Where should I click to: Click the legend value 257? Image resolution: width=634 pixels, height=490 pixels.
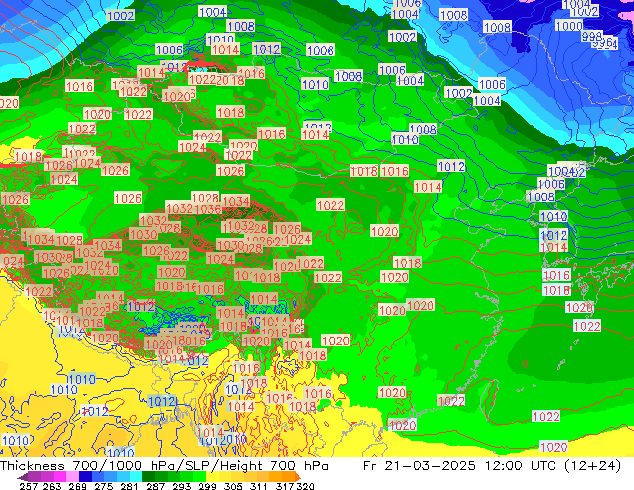(x=28, y=486)
